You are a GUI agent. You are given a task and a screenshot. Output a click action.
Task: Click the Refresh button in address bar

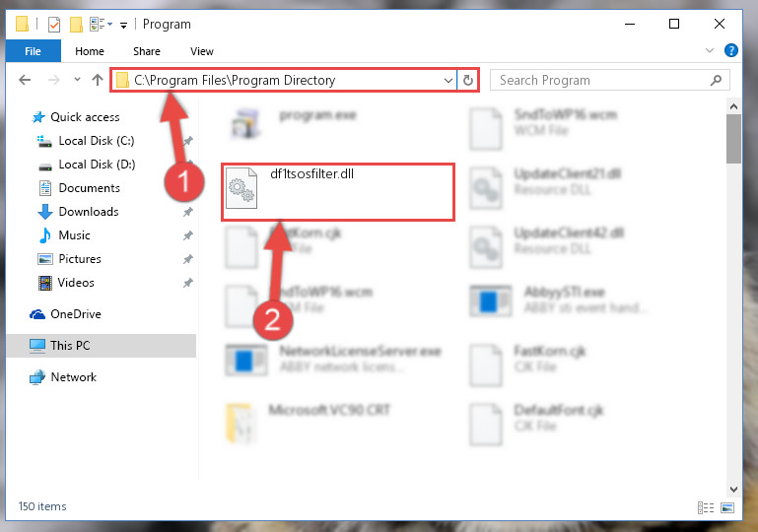[x=468, y=80]
